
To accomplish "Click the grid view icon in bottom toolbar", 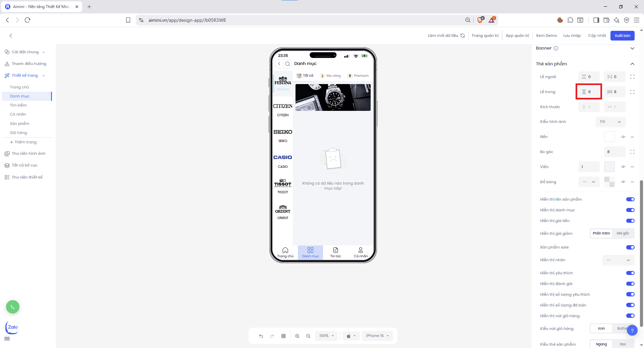I will tap(283, 336).
